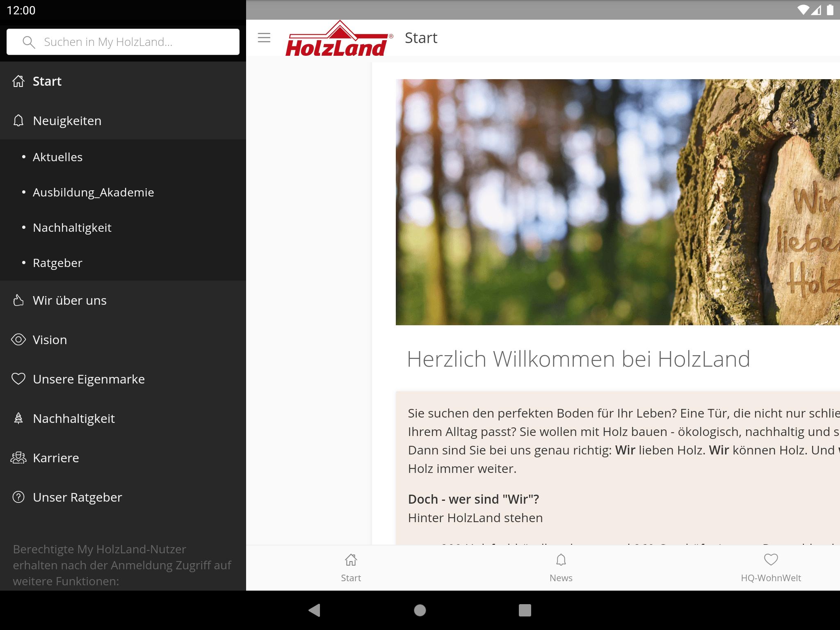The width and height of the screenshot is (840, 630).
Task: Tap the 12:00 clock in status bar
Action: [21, 10]
